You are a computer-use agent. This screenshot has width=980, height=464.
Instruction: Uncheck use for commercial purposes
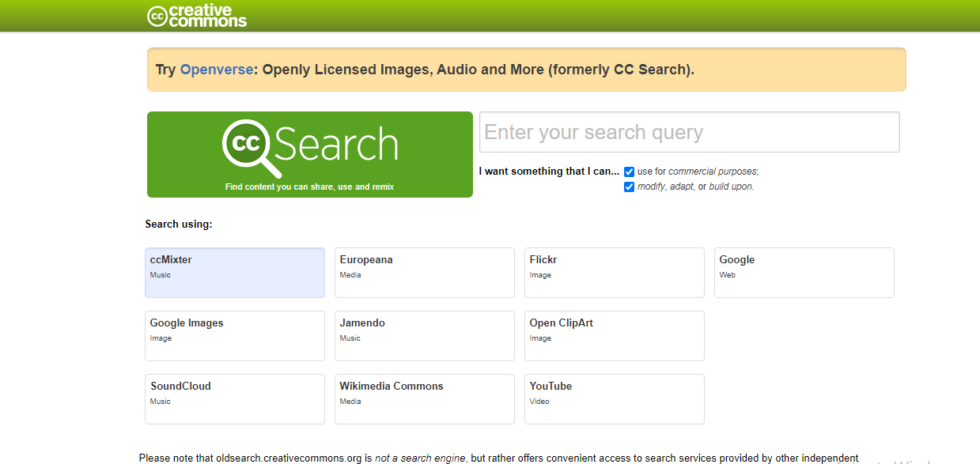(630, 172)
